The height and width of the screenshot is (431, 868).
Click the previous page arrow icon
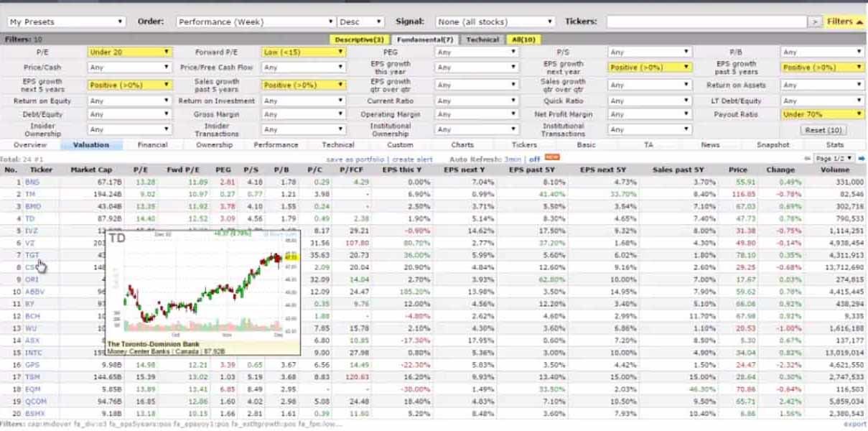[808, 159]
